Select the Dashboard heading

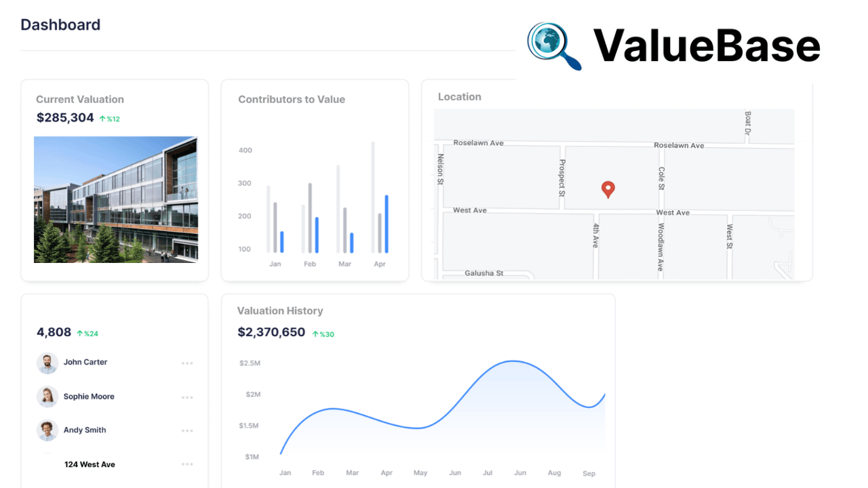pos(60,24)
